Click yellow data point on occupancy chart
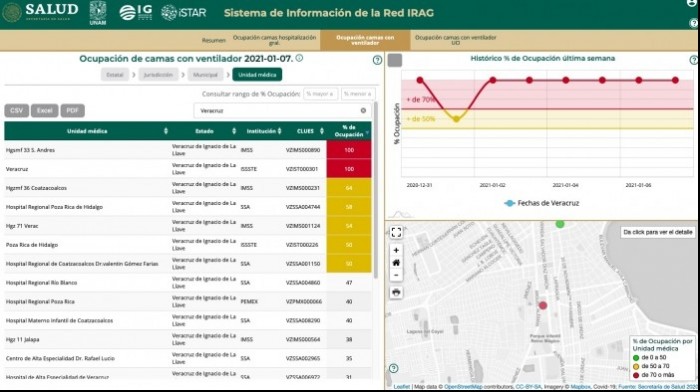 click(456, 119)
